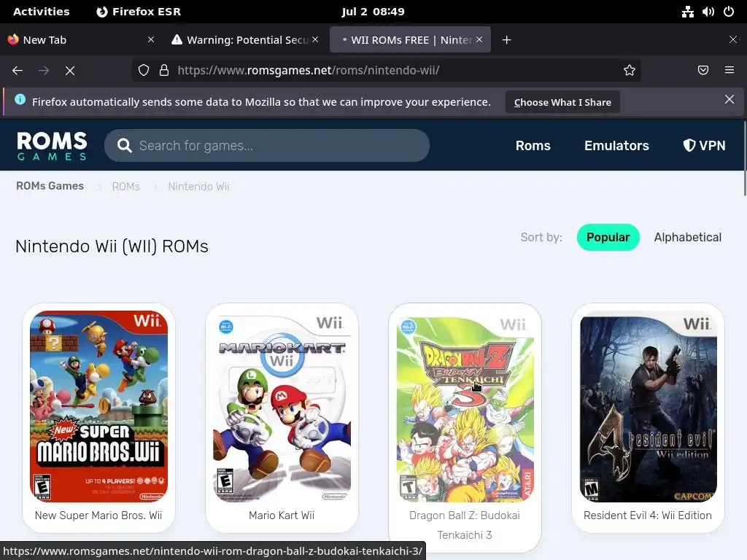Bookmark this page with the star
Screen dimensions: 747x560
click(630, 71)
